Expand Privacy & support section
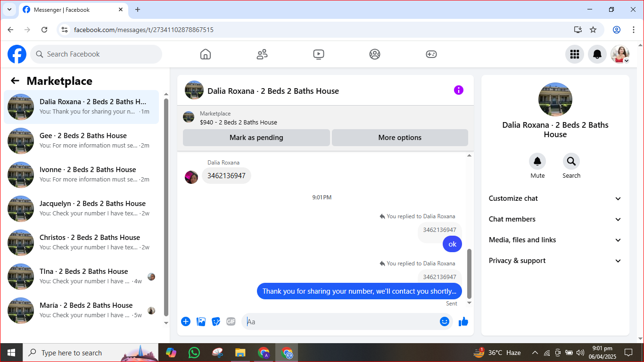 click(x=555, y=261)
